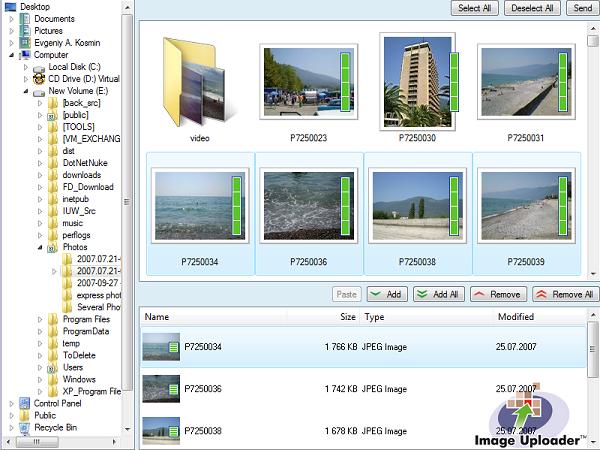Expand the Control Panel node
The image size is (600, 450).
coord(11,403)
